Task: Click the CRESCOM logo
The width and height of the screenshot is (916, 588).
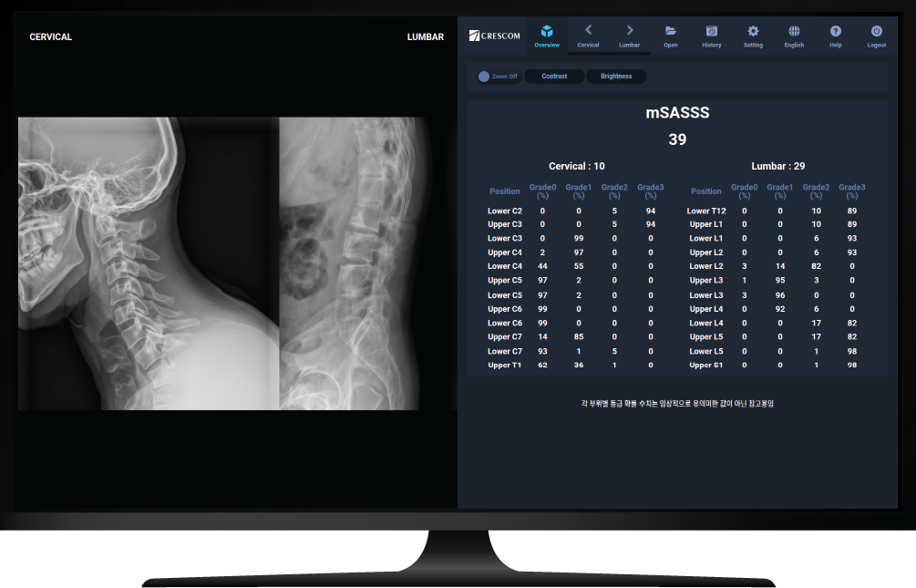Action: (493, 36)
